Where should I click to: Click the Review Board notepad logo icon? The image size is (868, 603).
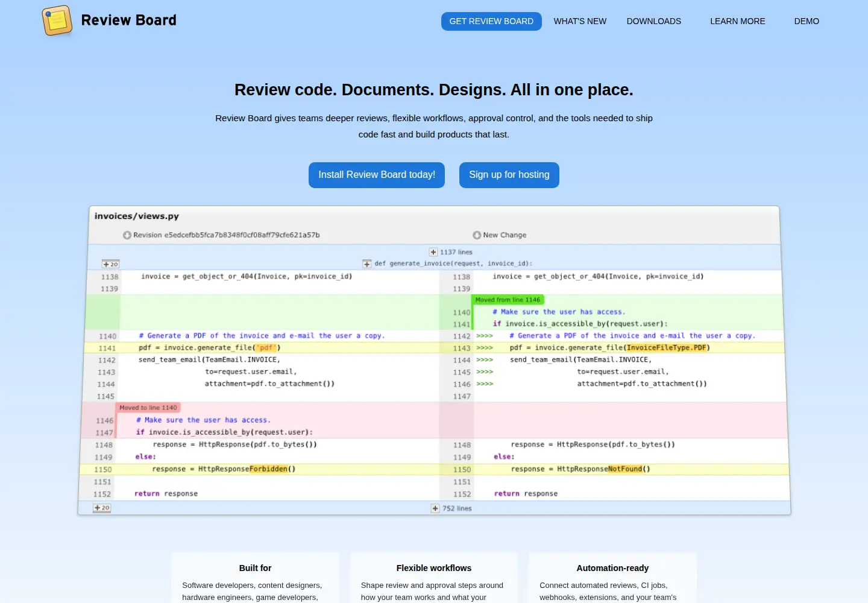tap(57, 21)
